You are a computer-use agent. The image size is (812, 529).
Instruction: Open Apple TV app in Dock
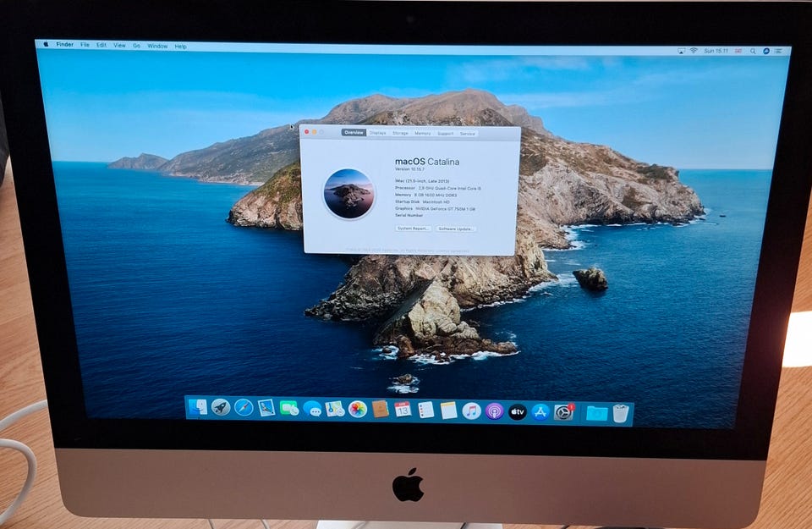click(x=518, y=412)
